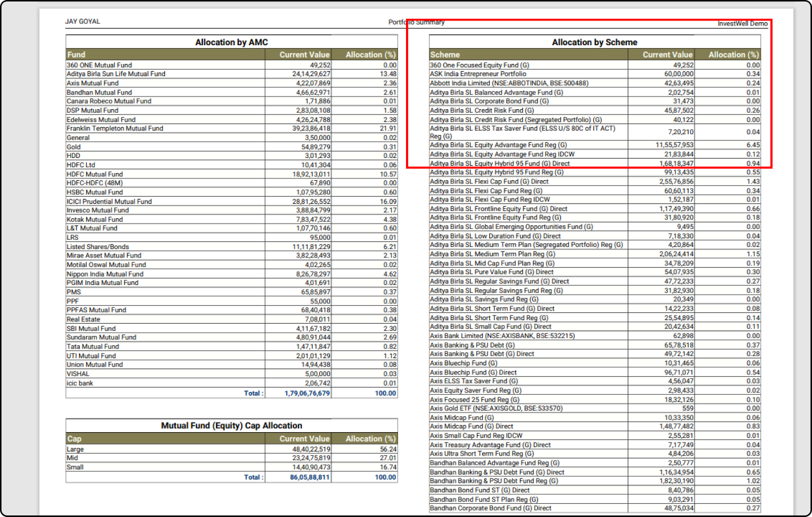This screenshot has width=812, height=517.
Task: Select the 'Gold' fund row
Action: click(231, 147)
